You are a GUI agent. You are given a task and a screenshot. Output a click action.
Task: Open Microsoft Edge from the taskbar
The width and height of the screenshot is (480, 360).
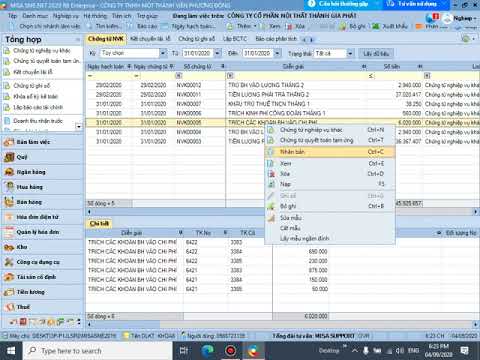[207, 350]
